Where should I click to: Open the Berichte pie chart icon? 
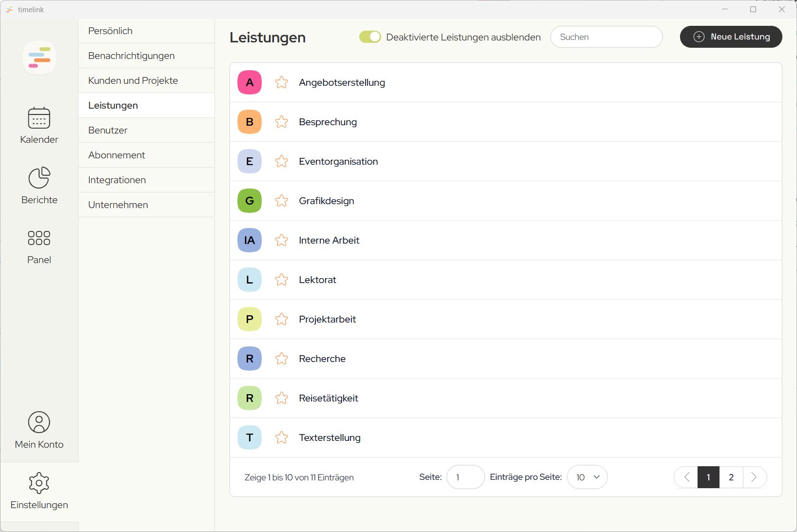[x=39, y=177]
